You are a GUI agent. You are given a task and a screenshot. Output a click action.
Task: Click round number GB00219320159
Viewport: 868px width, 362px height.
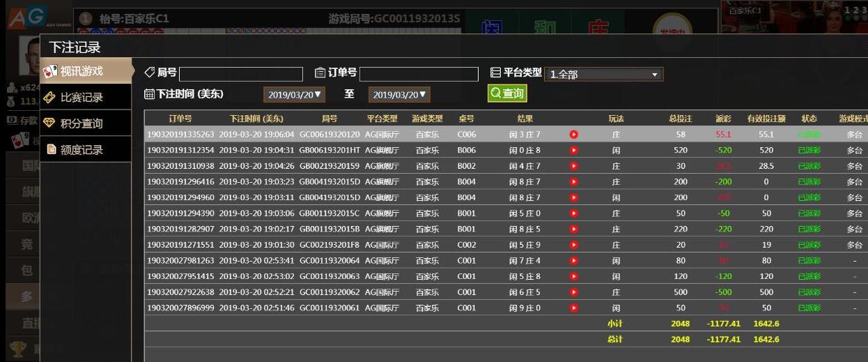point(330,166)
